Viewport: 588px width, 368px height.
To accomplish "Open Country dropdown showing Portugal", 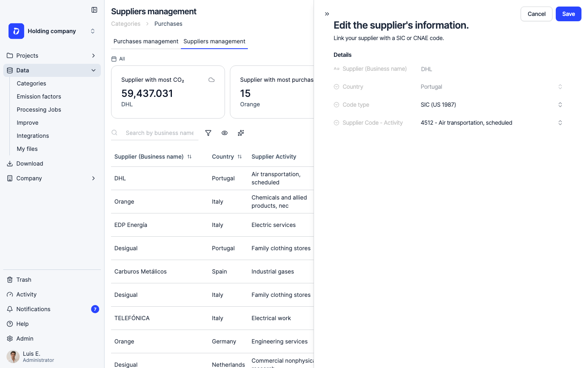I will point(492,87).
